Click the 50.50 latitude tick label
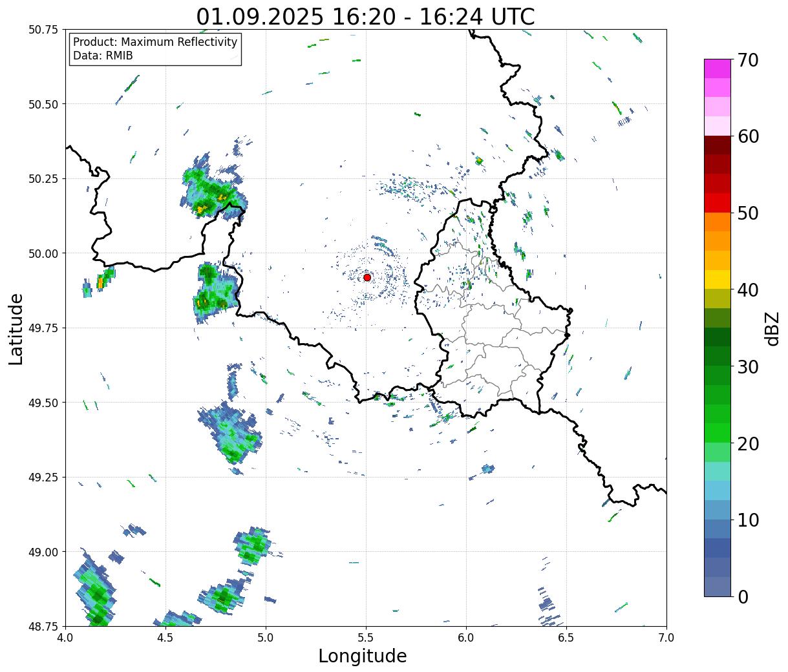 tap(43, 104)
